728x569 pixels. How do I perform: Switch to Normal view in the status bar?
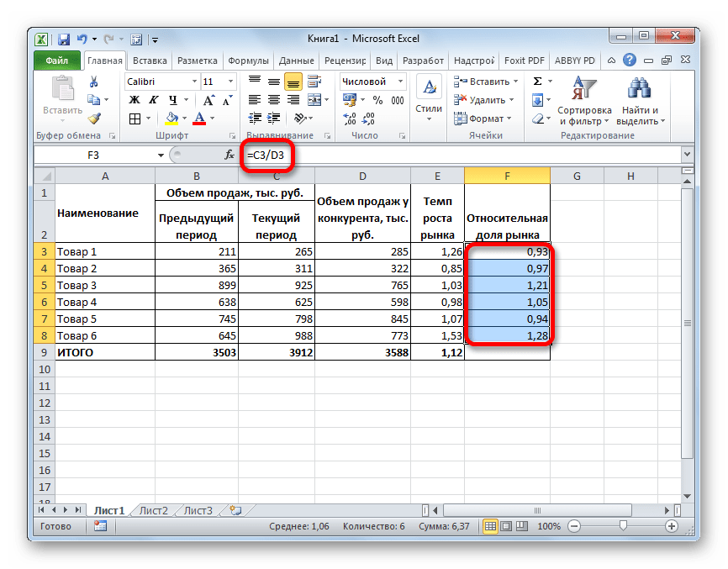coord(490,526)
